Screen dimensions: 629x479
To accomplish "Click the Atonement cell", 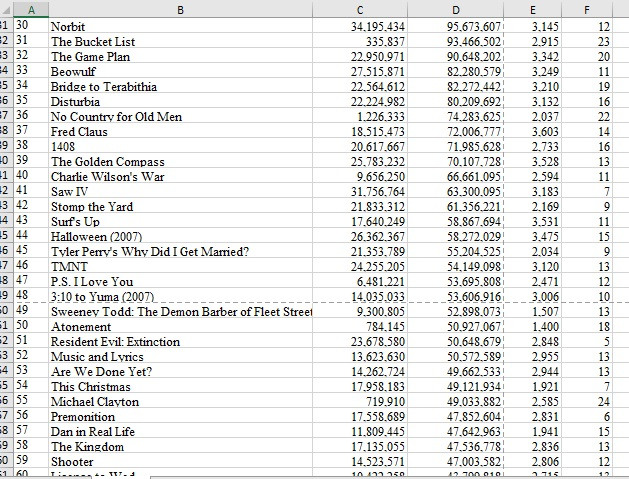I will [x=181, y=327].
